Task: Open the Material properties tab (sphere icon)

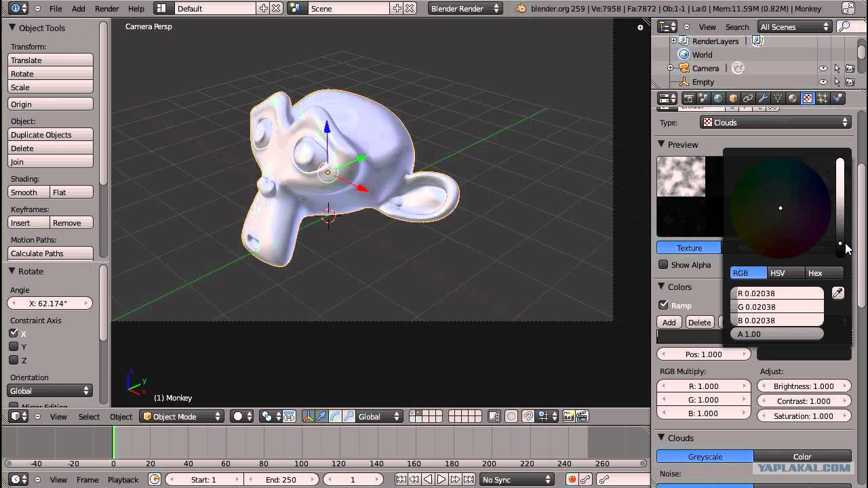Action: [x=793, y=98]
